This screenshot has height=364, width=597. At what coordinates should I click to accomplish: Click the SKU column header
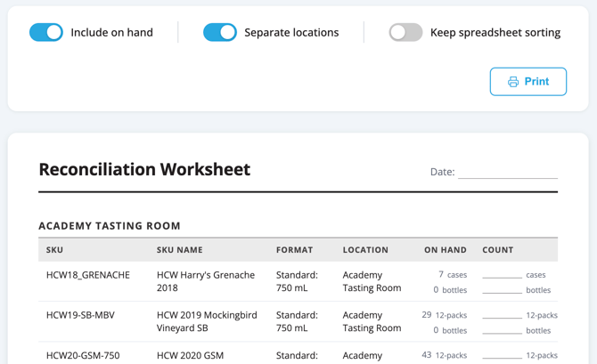click(55, 250)
